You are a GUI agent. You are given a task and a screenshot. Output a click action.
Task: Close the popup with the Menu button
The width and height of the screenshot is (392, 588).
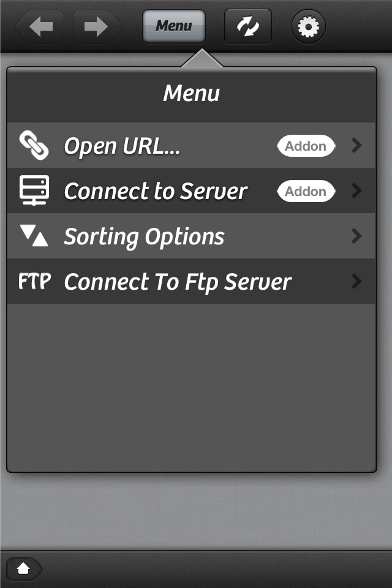click(x=174, y=26)
